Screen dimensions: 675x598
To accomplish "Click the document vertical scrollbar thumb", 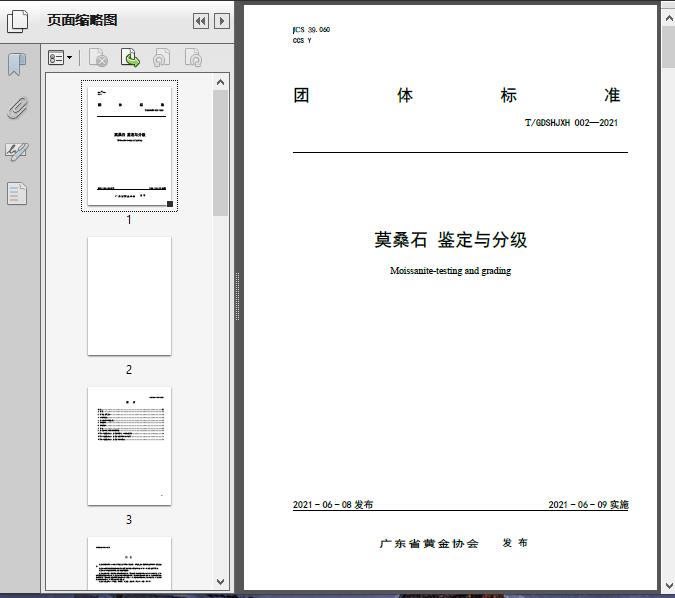I will [669, 47].
